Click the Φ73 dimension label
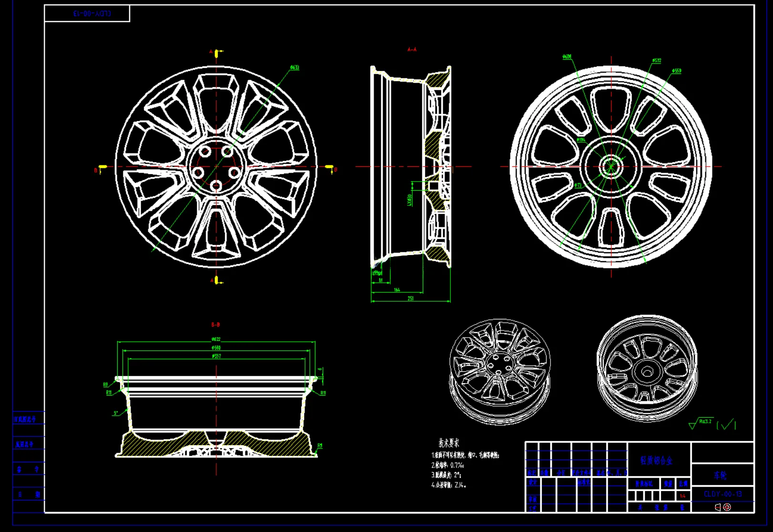This screenshot has height=532, width=773. pos(578,185)
